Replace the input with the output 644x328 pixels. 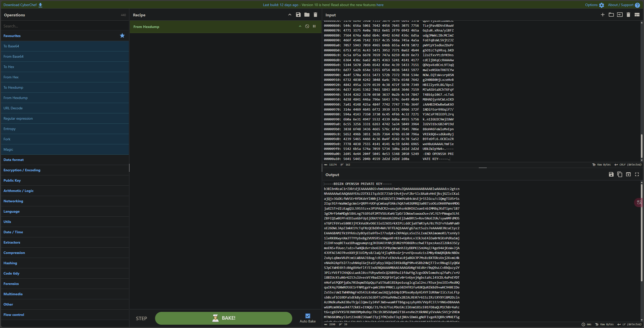[628, 175]
